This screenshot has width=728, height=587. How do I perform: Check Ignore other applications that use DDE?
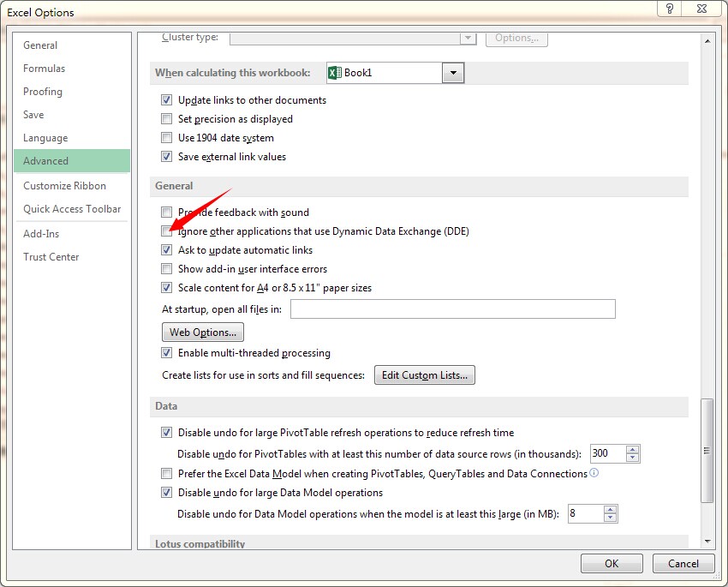(166, 231)
